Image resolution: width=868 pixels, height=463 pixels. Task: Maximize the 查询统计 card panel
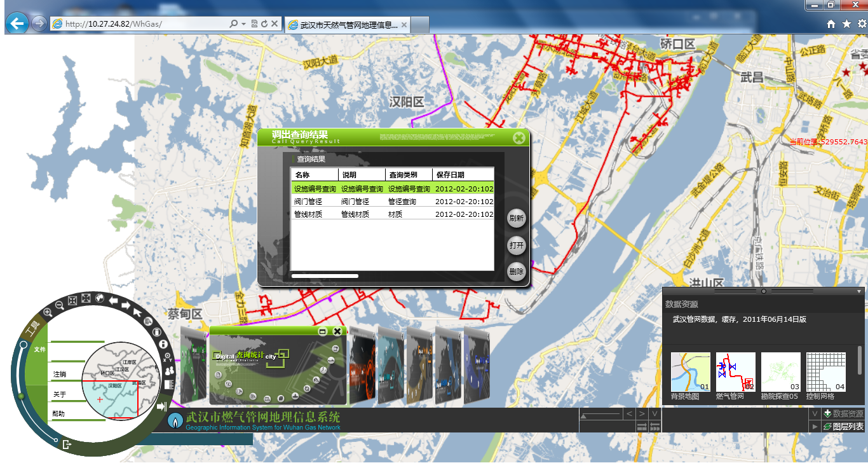(x=323, y=331)
